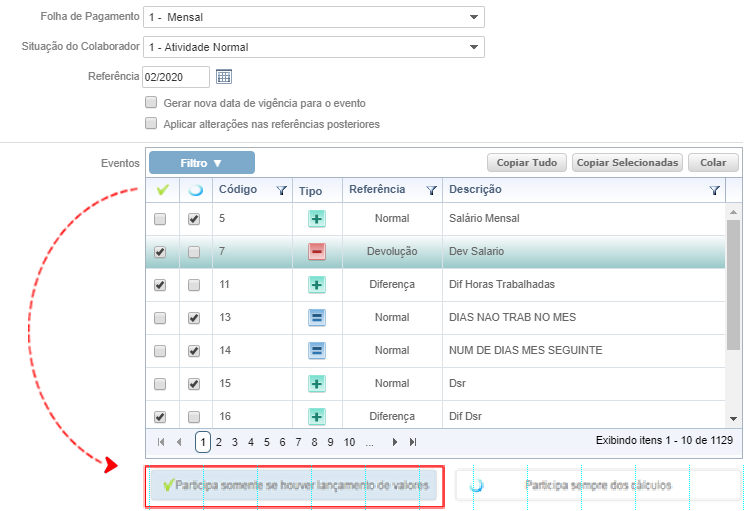753x511 pixels.
Task: Go to the next page of events
Action: (396, 441)
